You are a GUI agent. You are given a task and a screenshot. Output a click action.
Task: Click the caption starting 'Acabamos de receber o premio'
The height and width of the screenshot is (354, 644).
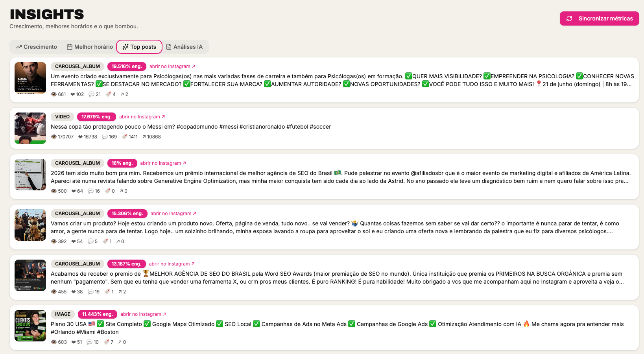point(337,278)
